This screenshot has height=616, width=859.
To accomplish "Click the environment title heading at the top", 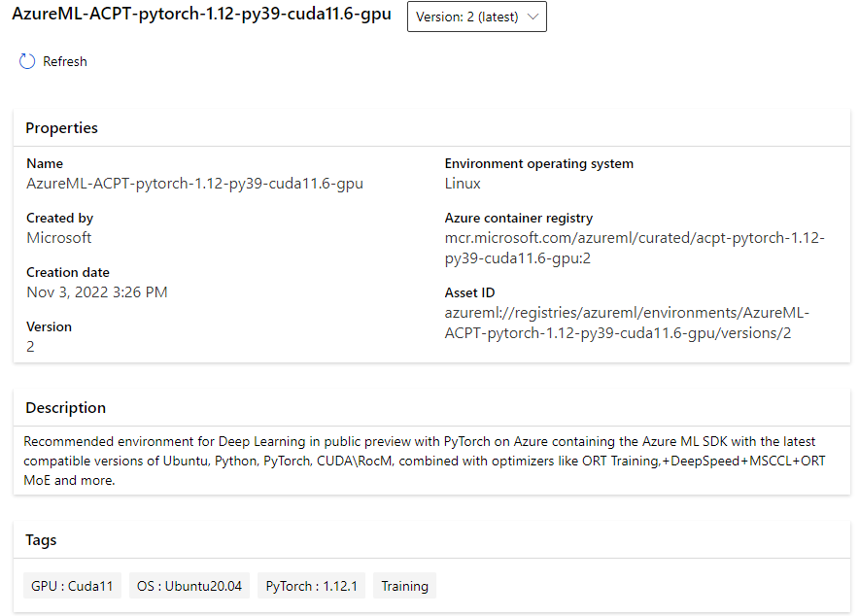I will click(x=202, y=16).
